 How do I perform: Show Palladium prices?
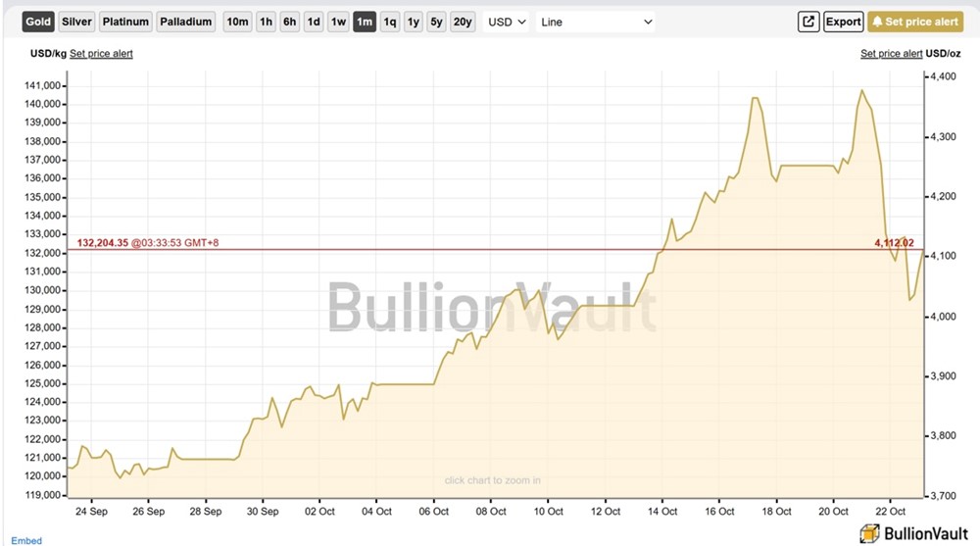[x=185, y=22]
